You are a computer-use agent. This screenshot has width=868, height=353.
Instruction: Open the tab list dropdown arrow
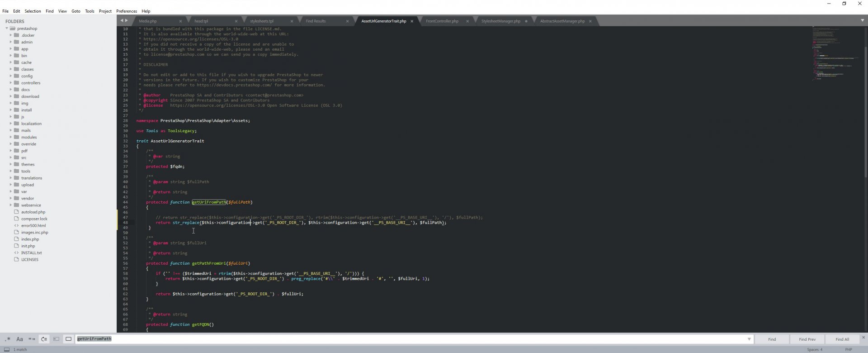[x=862, y=20]
